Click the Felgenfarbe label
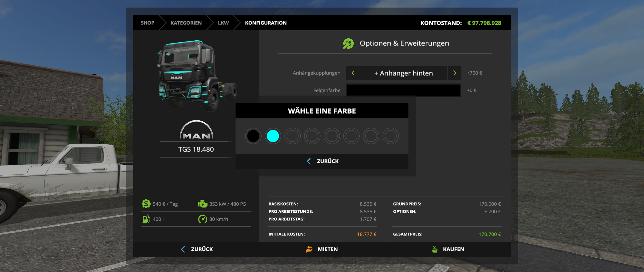The height and width of the screenshot is (272, 644). (327, 90)
